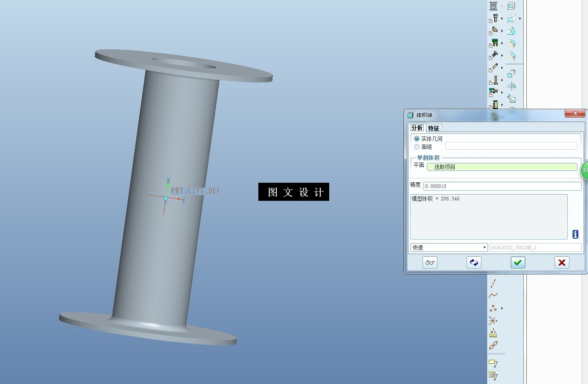Select the datum curve tool
Viewport: 588px width, 384px height.
pos(493,295)
